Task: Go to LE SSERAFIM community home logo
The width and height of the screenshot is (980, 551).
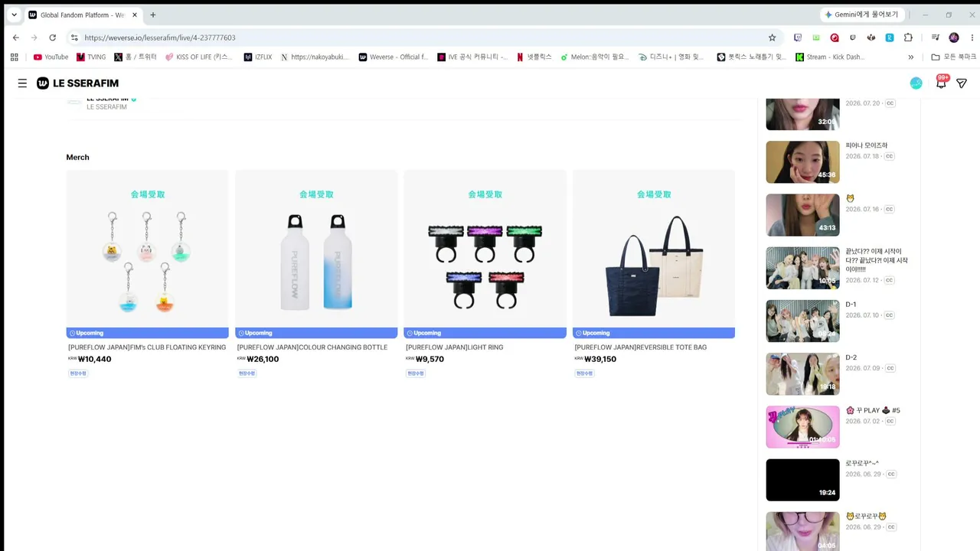Action: pos(77,83)
